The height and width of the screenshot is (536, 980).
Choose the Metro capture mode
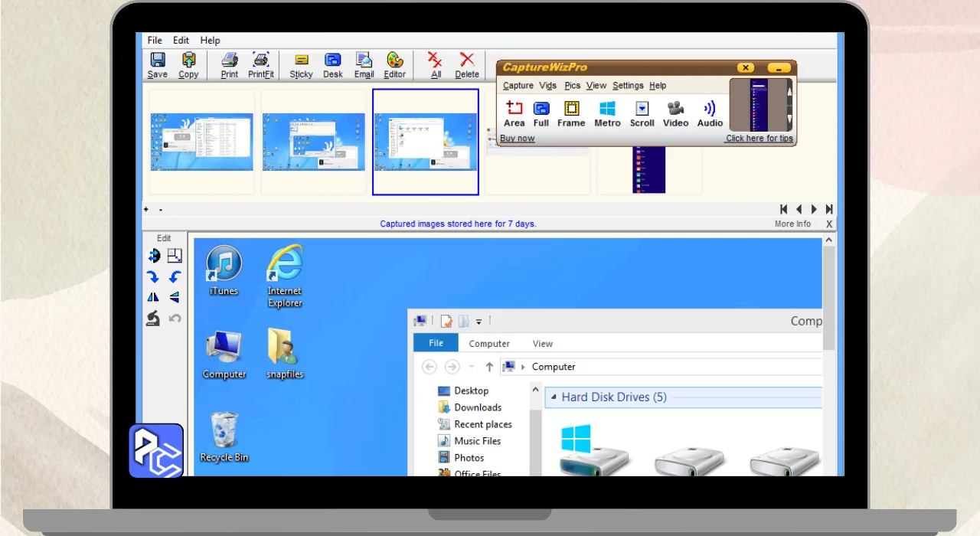click(607, 113)
